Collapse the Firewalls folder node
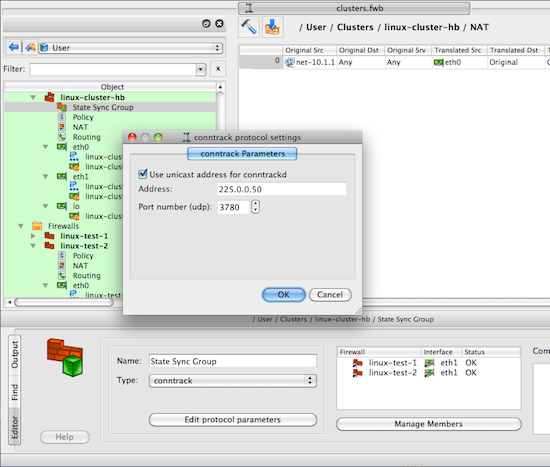Image resolution: width=550 pixels, height=467 pixels. (x=21, y=226)
